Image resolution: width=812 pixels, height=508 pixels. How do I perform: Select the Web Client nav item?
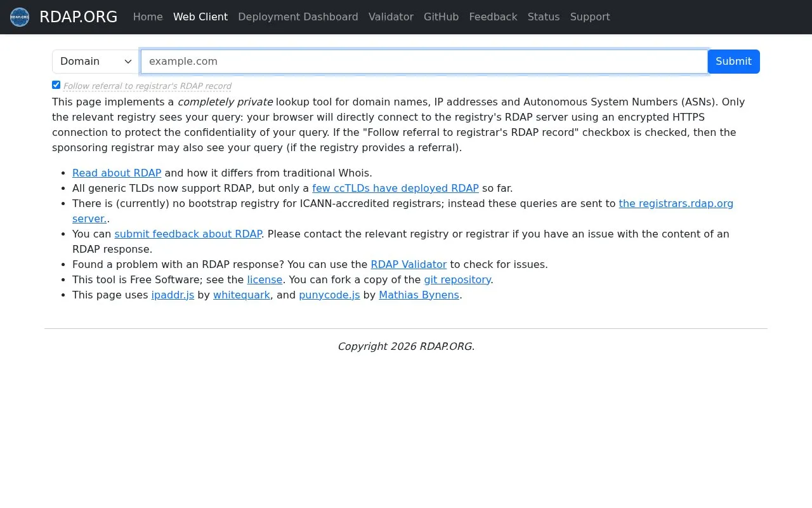click(x=200, y=17)
